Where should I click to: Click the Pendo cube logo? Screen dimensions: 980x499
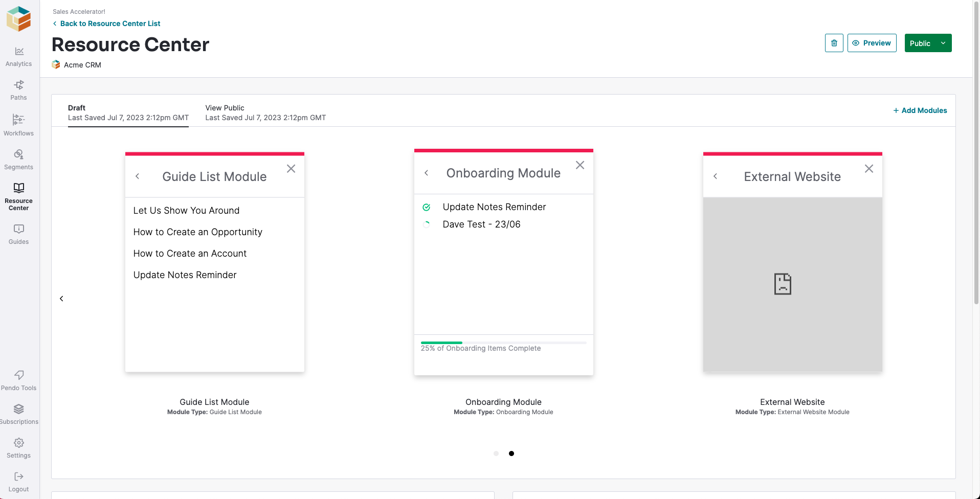[19, 19]
